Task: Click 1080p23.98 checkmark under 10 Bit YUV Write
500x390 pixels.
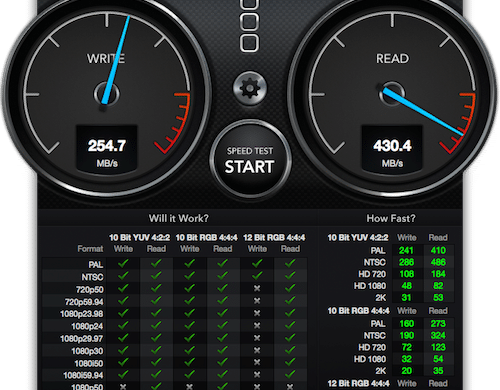Action: tap(123, 313)
